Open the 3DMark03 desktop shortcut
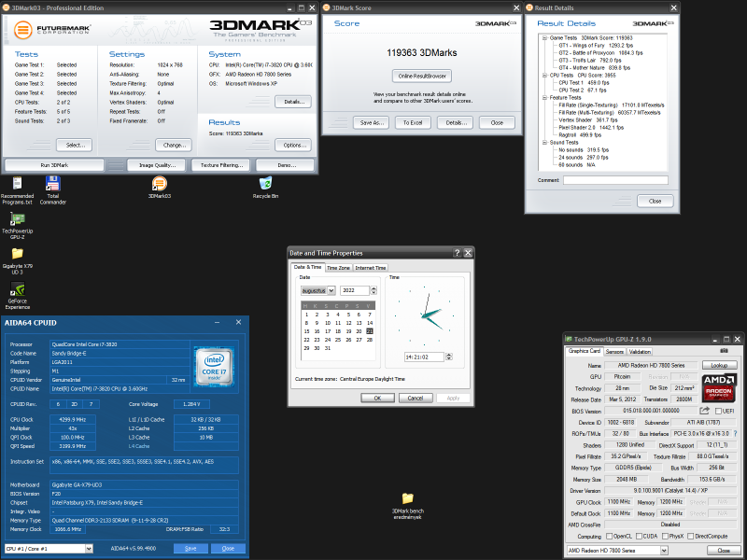 (159, 188)
